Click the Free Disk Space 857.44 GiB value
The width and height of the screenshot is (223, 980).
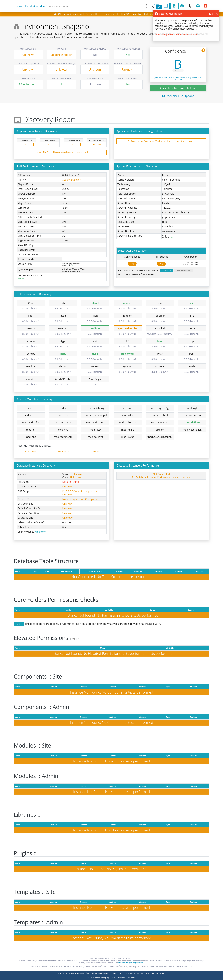pyautogui.click(x=171, y=198)
